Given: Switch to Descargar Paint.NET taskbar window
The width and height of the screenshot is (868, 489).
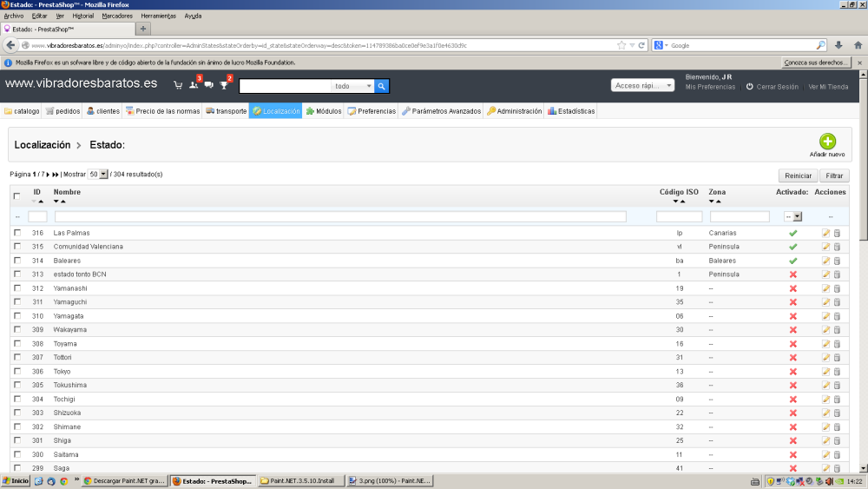Looking at the screenshot, I should point(125,480).
